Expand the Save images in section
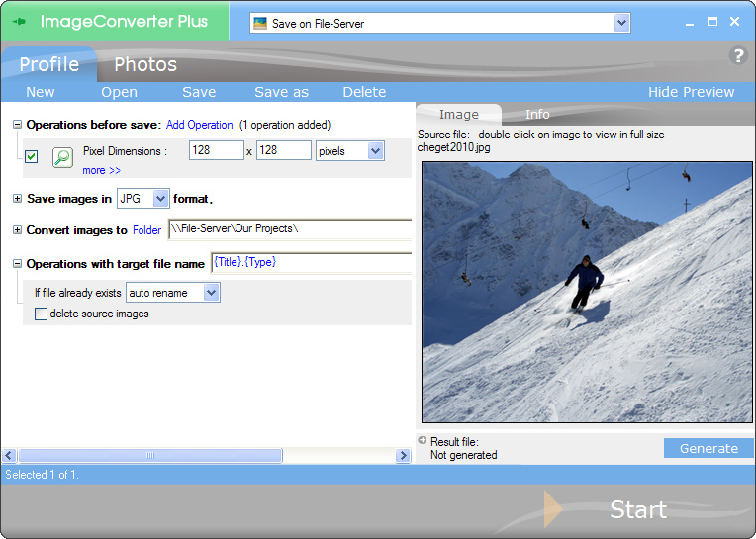The width and height of the screenshot is (756, 539). (17, 199)
